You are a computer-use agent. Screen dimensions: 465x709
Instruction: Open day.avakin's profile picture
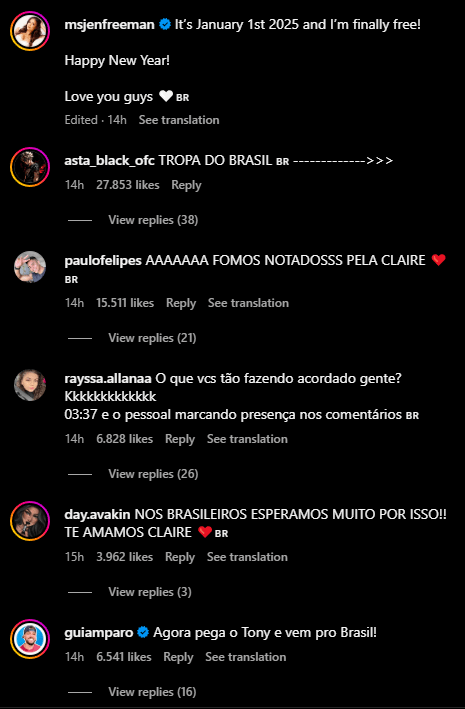tap(30, 521)
